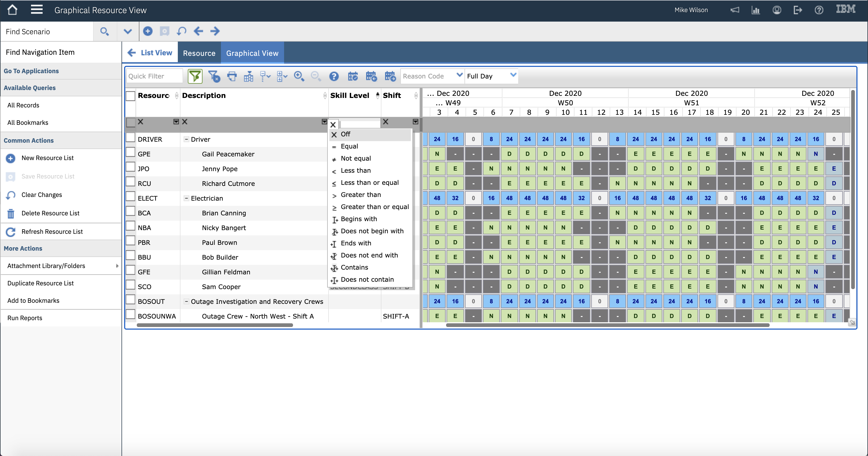
Task: Click Duplicate Resource List action
Action: pos(41,283)
